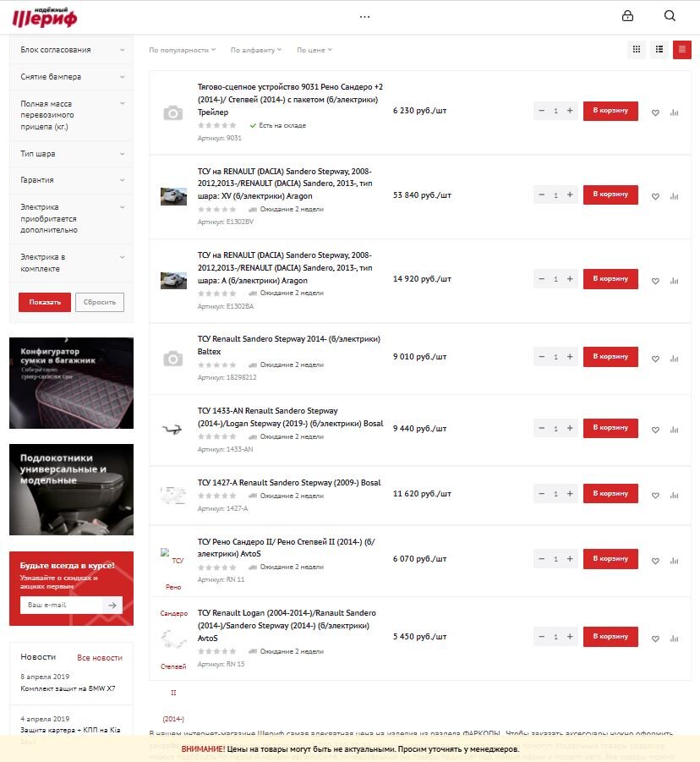Screen dimensions: 700x762
Task: Expand the Тип шара filter
Action: [x=71, y=154]
